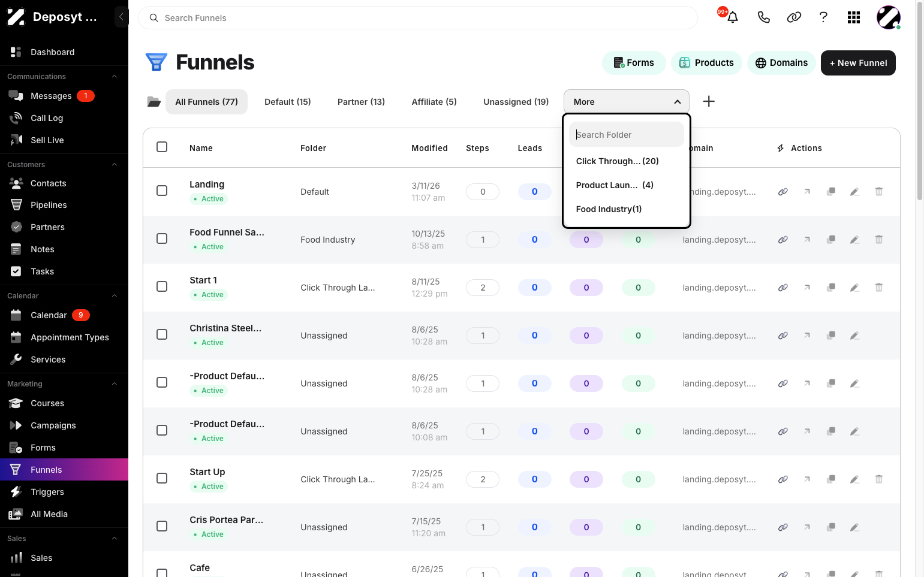Collapse the More folders dropdown
The image size is (924, 577).
click(627, 102)
